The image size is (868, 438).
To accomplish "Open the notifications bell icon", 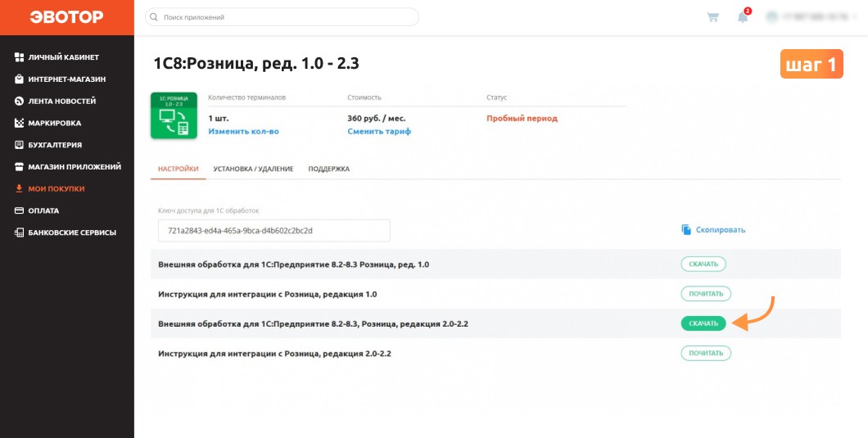I will [x=743, y=17].
